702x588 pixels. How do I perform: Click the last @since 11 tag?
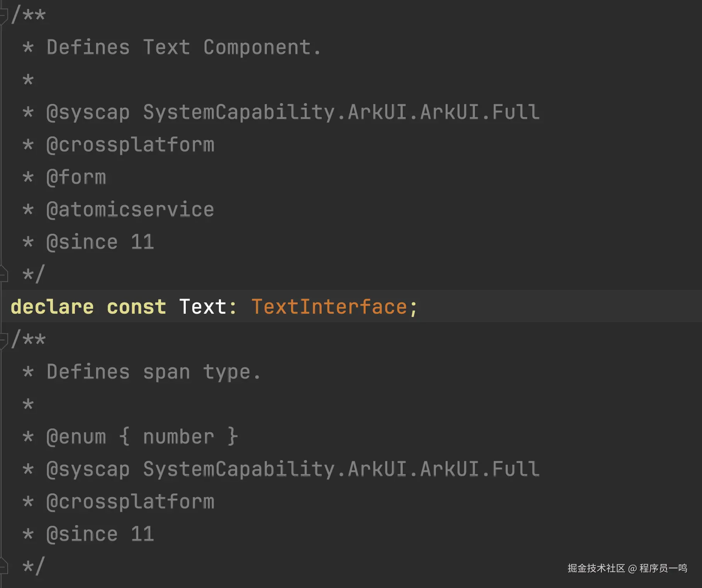(x=100, y=535)
